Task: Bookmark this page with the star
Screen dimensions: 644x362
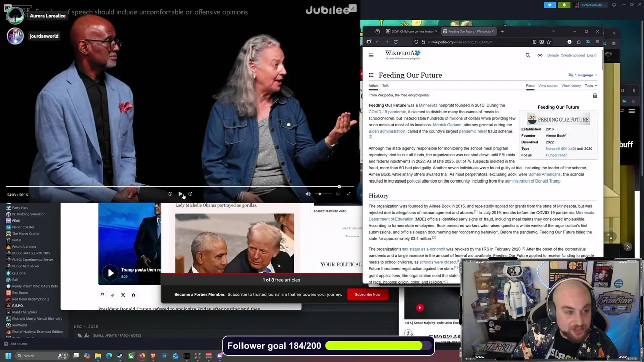Action: [549, 42]
